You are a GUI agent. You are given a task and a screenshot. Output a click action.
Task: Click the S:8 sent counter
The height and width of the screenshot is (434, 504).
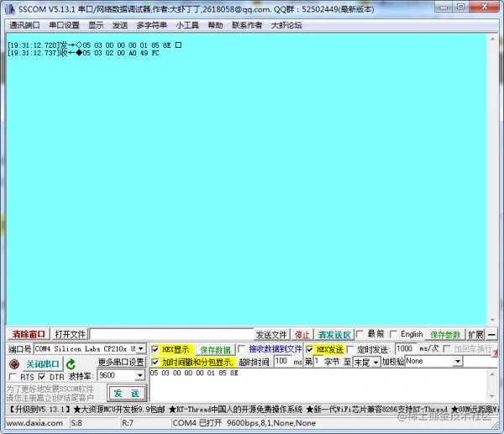tap(76, 423)
